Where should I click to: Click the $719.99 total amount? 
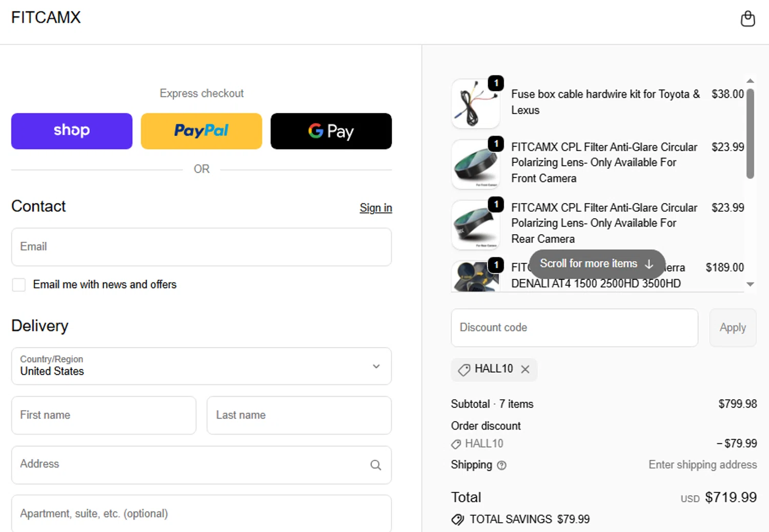[731, 497]
